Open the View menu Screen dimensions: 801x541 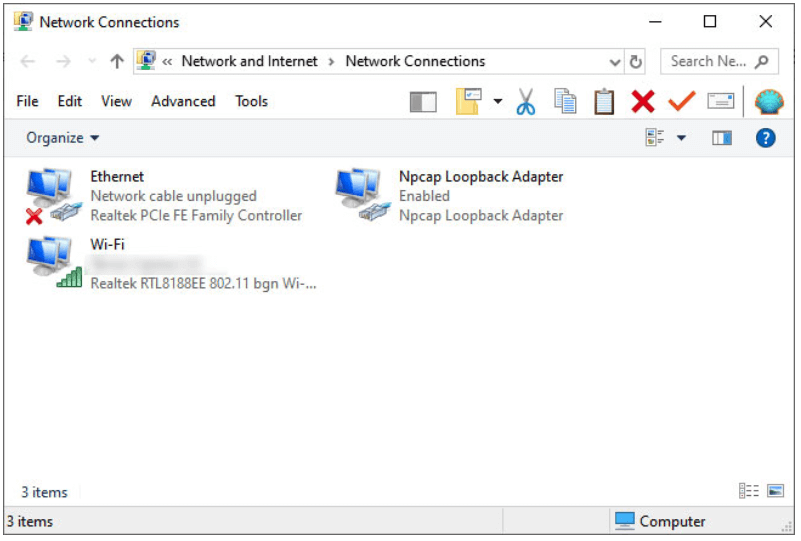point(117,102)
